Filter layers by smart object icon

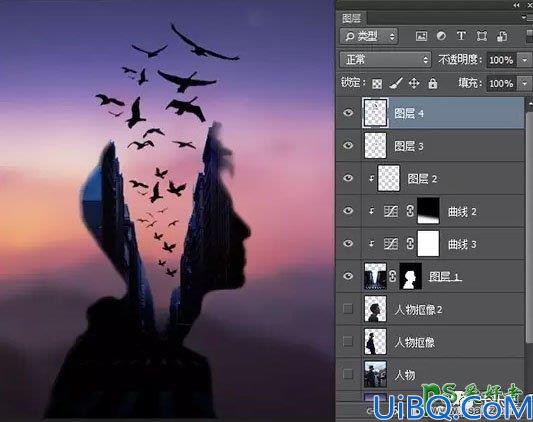(x=502, y=36)
